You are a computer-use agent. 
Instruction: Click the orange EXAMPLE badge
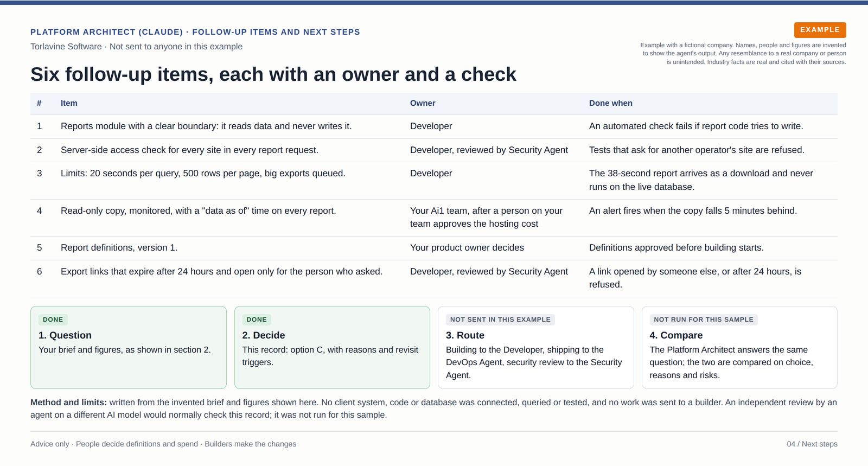click(x=820, y=30)
